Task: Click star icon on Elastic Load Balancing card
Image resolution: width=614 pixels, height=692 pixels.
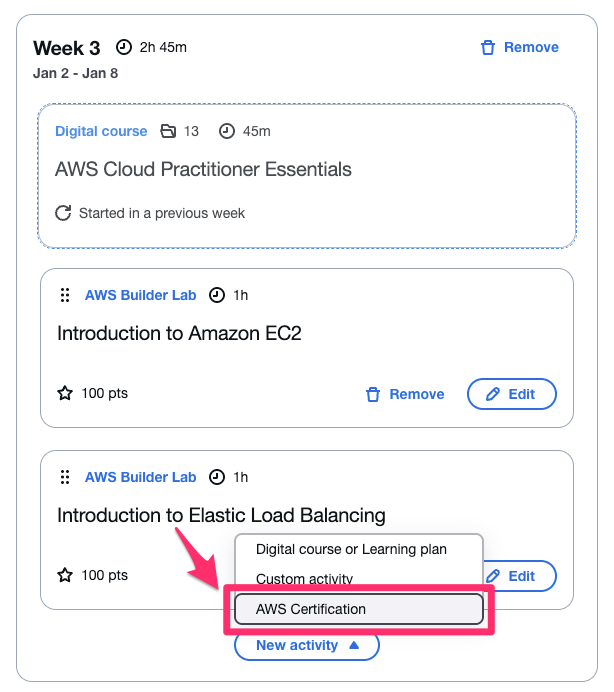Action: (65, 575)
